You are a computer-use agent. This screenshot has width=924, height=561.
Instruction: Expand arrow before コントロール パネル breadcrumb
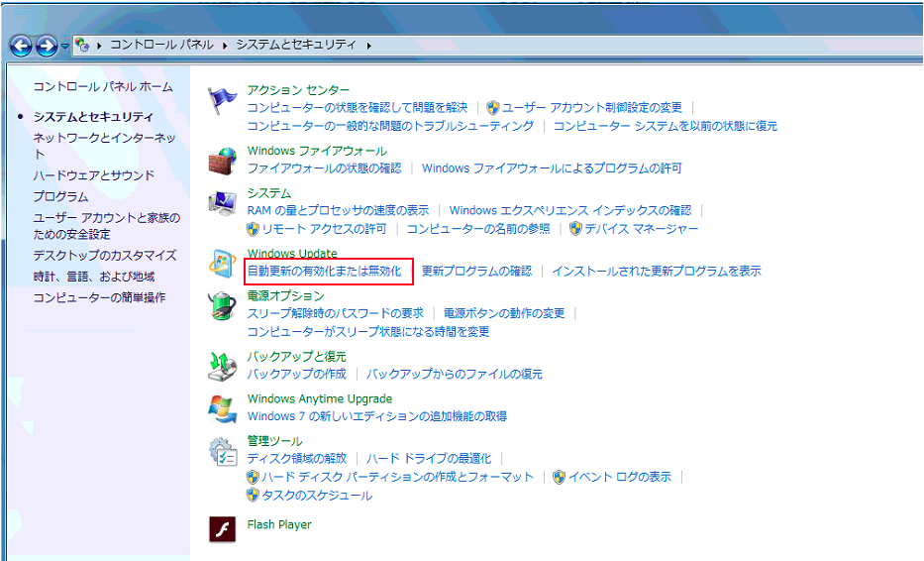tap(99, 46)
